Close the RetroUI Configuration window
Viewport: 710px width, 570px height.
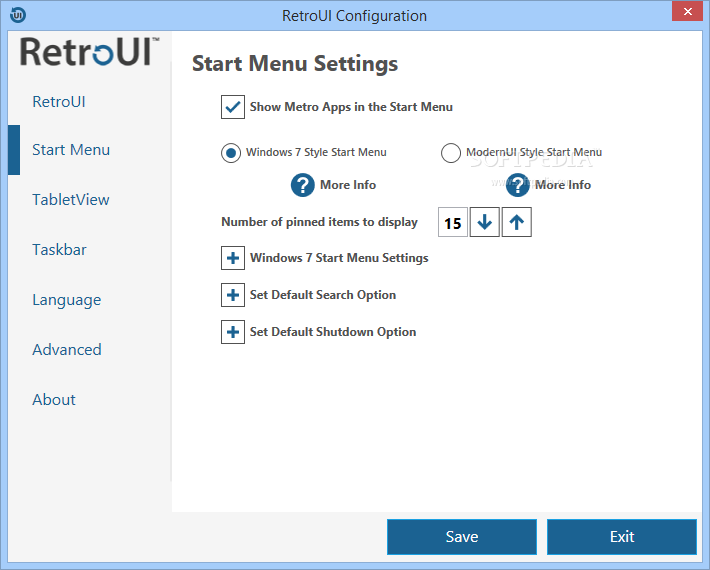pos(687,11)
